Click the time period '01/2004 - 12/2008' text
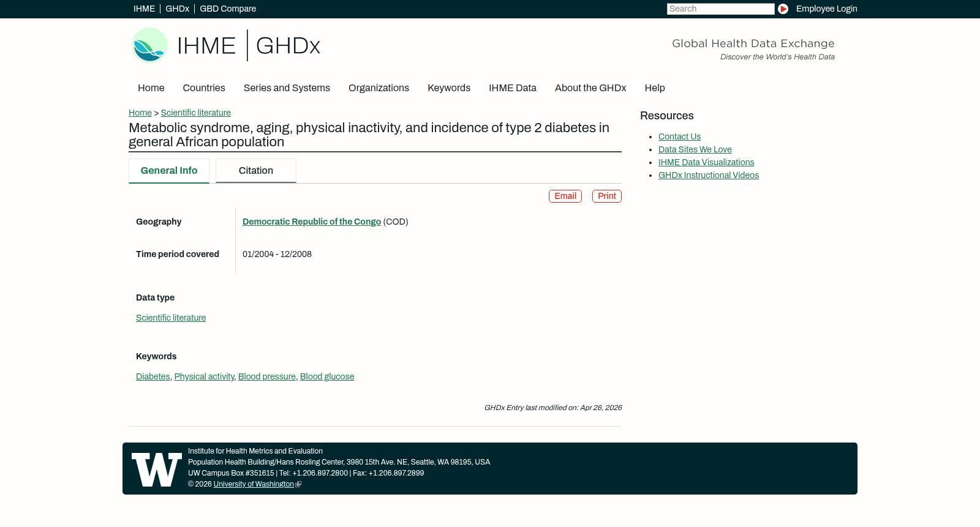 pyautogui.click(x=277, y=255)
